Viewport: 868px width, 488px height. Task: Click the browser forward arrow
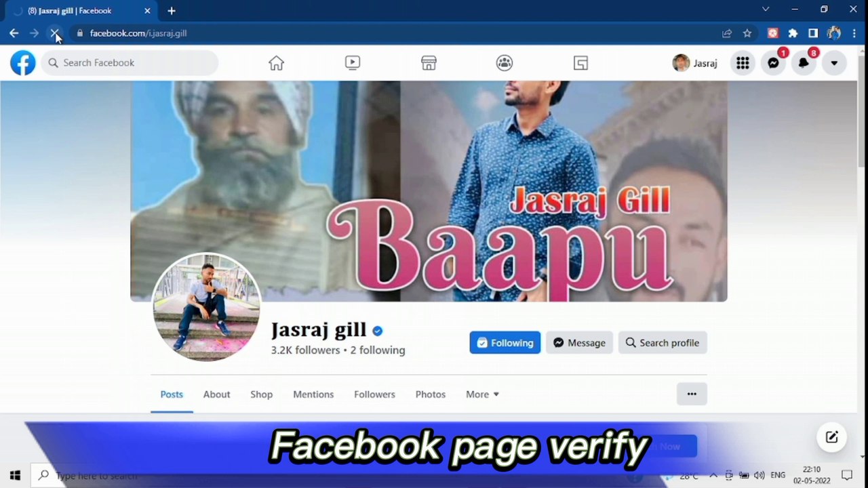pyautogui.click(x=35, y=33)
